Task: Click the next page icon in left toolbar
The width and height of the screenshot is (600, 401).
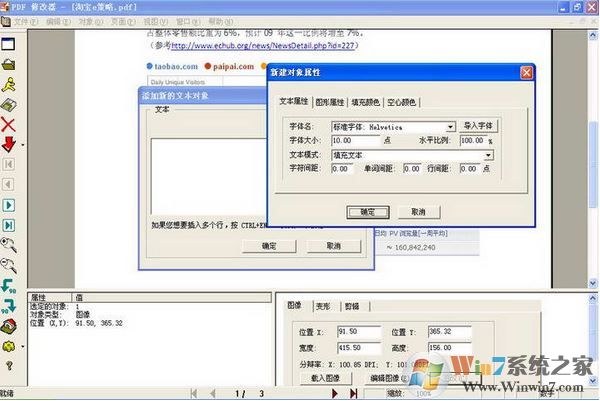Action: click(8, 205)
